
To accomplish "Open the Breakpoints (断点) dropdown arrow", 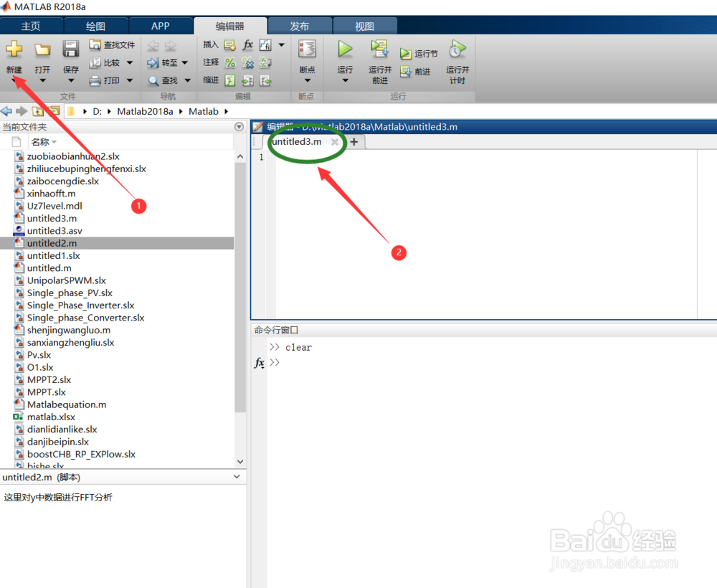I will point(308,81).
